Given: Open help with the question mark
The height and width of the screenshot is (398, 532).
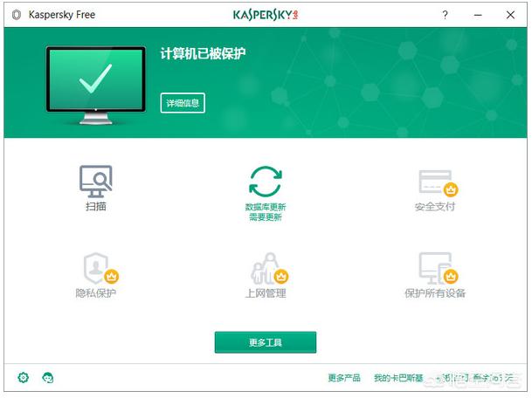Looking at the screenshot, I should [x=445, y=15].
